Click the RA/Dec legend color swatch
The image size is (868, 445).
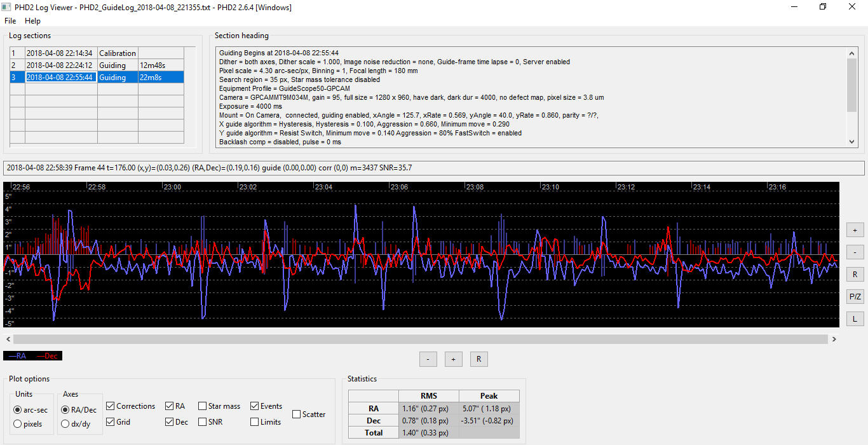click(x=32, y=356)
